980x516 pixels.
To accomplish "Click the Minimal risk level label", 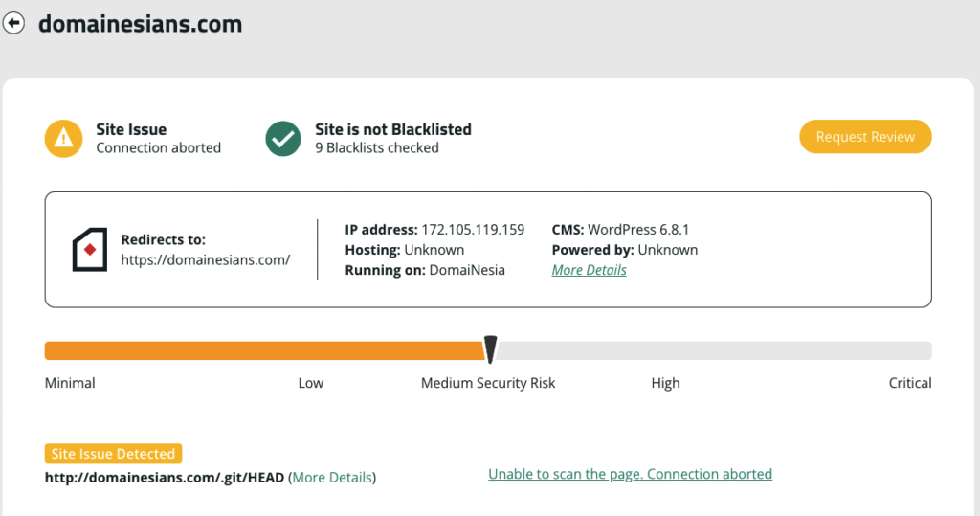I will [70, 383].
